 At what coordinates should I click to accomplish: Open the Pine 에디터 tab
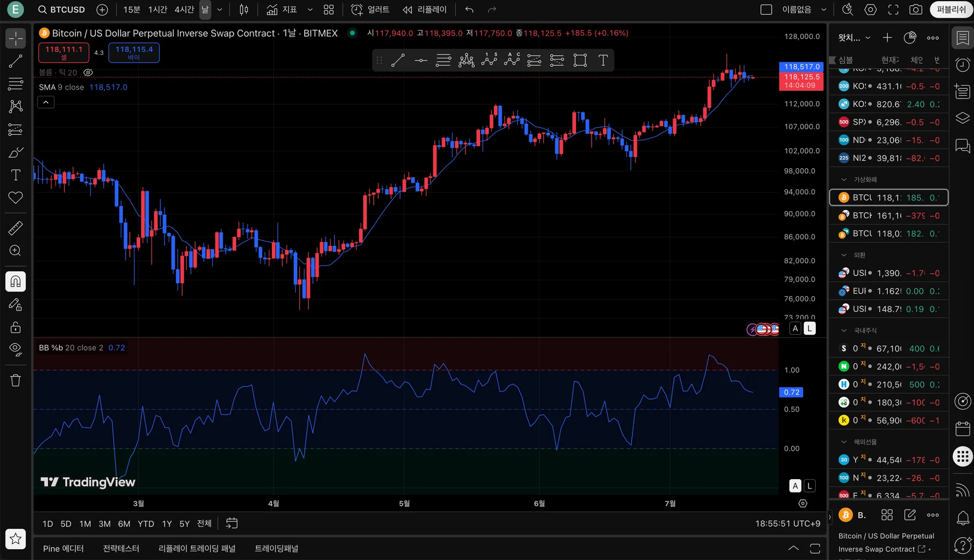(x=63, y=549)
